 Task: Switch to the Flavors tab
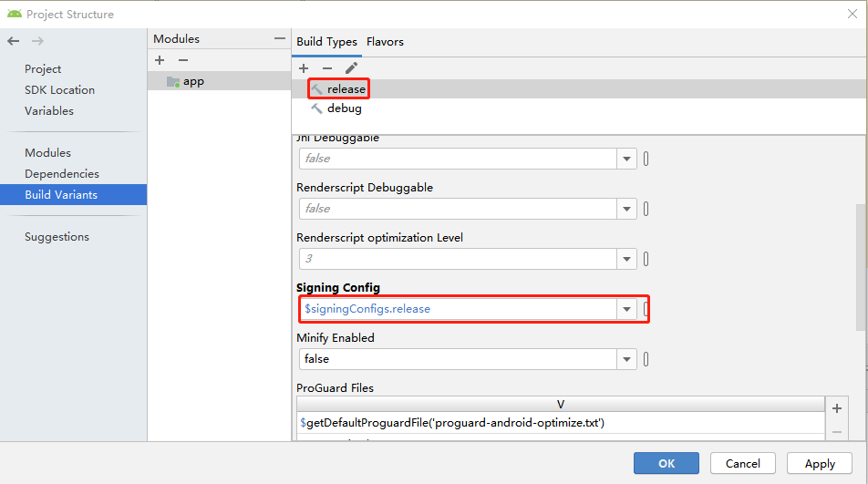click(385, 42)
